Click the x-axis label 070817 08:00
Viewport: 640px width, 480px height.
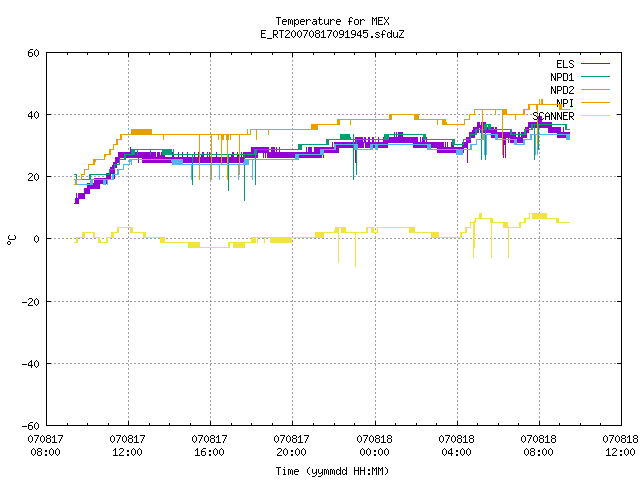coord(45,446)
